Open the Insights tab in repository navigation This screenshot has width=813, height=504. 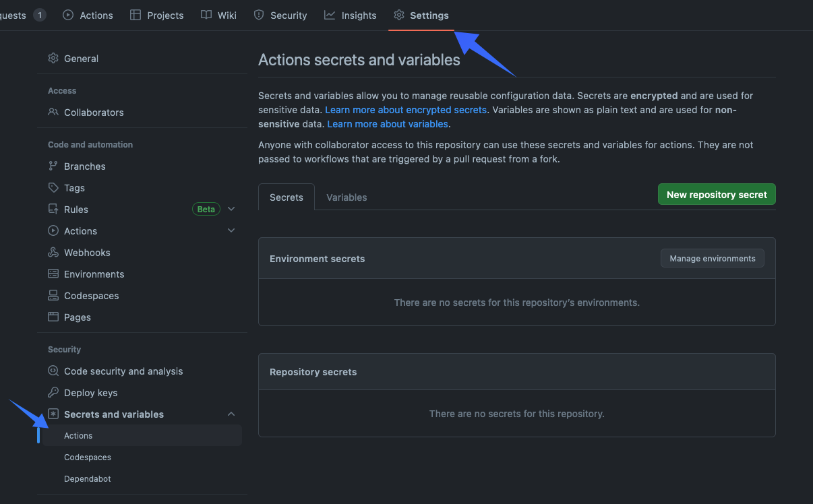click(x=351, y=15)
